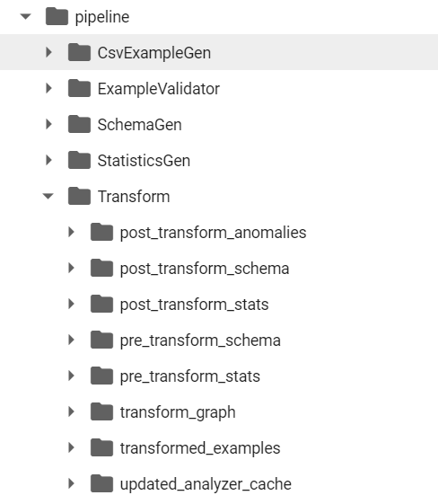Collapse the pipeline folder arrow
438x504 pixels.
click(x=25, y=16)
